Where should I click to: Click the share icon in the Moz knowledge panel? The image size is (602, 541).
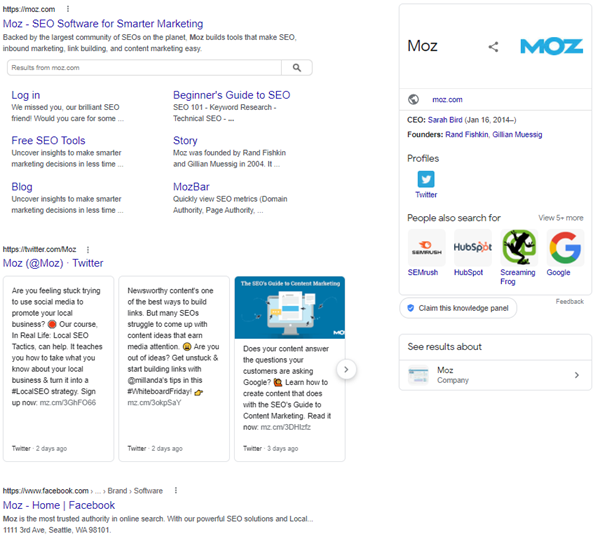[x=493, y=47]
